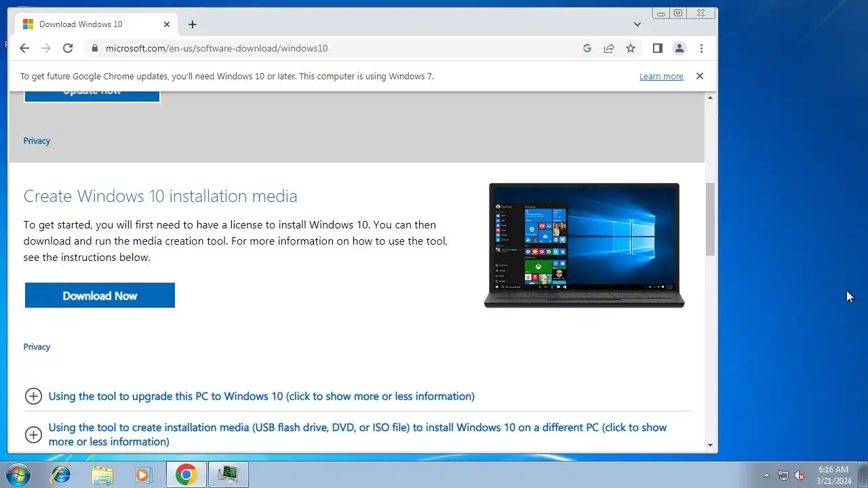The height and width of the screenshot is (488, 868).
Task: Click the Windows 10 laptop image
Action: (x=584, y=245)
